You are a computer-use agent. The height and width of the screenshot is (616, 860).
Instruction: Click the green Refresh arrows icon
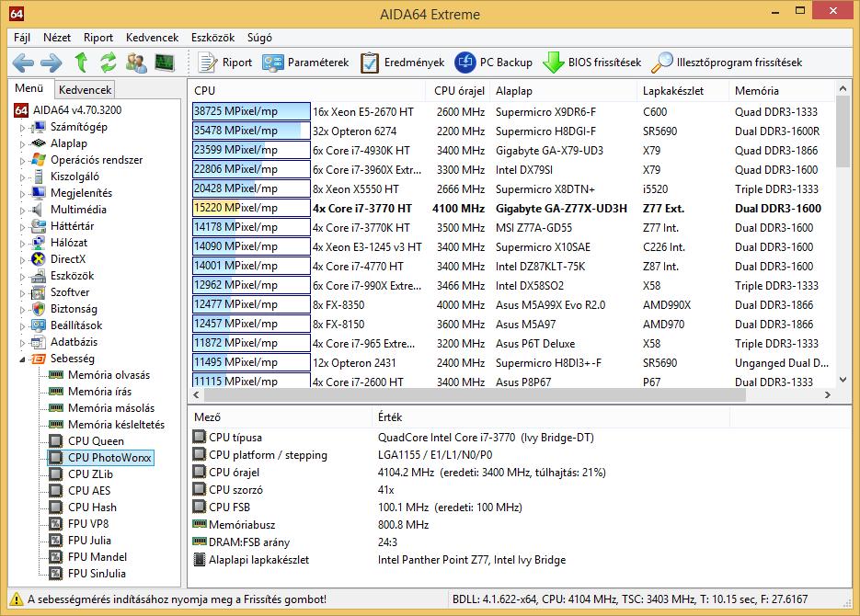click(108, 63)
